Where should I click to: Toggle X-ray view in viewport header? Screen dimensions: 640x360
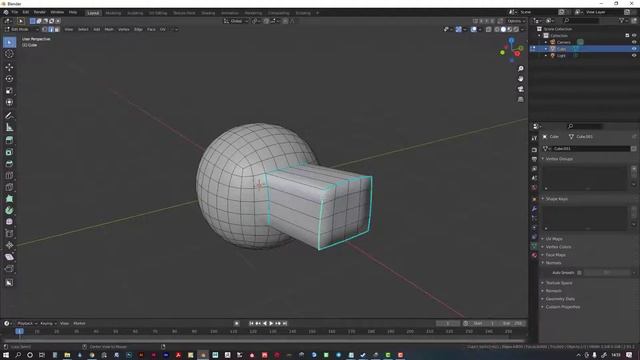(489, 29)
